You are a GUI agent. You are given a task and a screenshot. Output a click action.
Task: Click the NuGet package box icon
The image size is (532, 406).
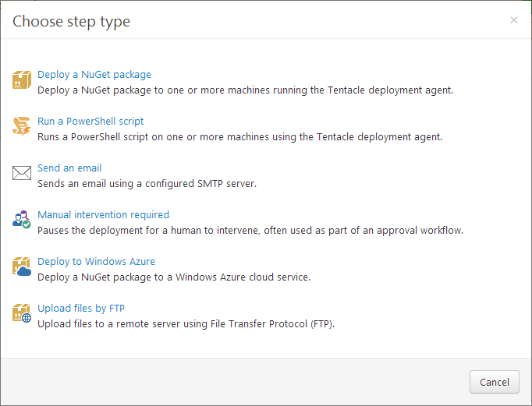[x=21, y=79]
